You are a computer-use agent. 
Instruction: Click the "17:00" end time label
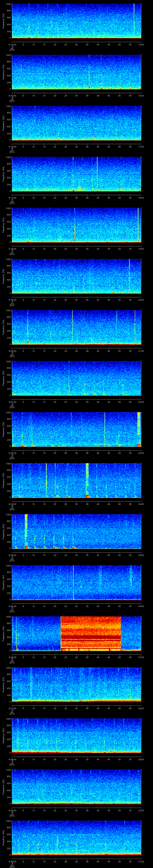(x=141, y=147)
